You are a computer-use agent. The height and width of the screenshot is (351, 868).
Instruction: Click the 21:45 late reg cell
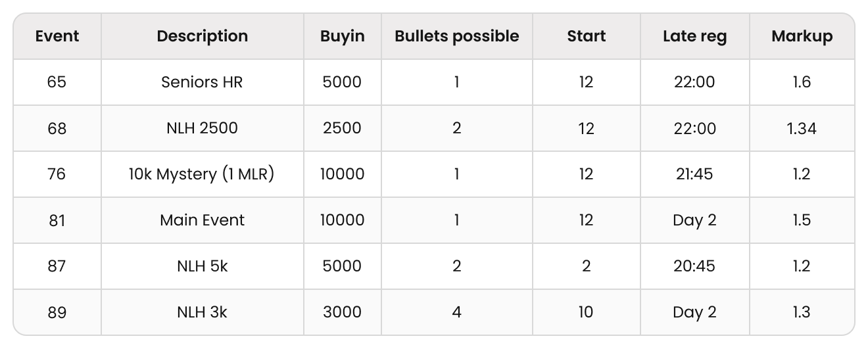695,174
